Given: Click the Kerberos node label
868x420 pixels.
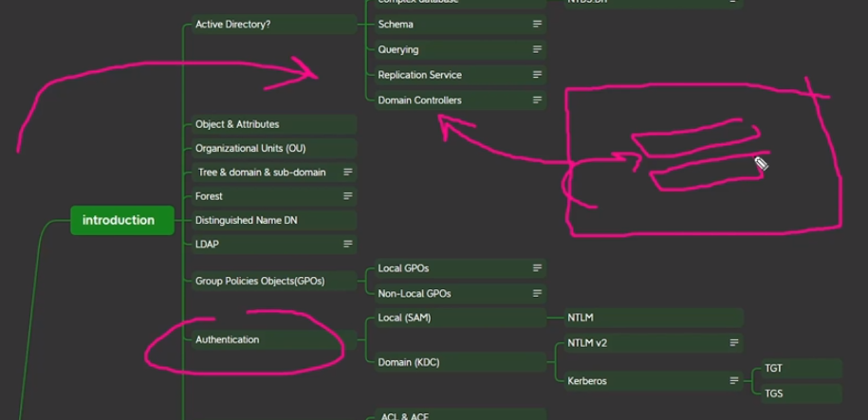Looking at the screenshot, I should 587,381.
